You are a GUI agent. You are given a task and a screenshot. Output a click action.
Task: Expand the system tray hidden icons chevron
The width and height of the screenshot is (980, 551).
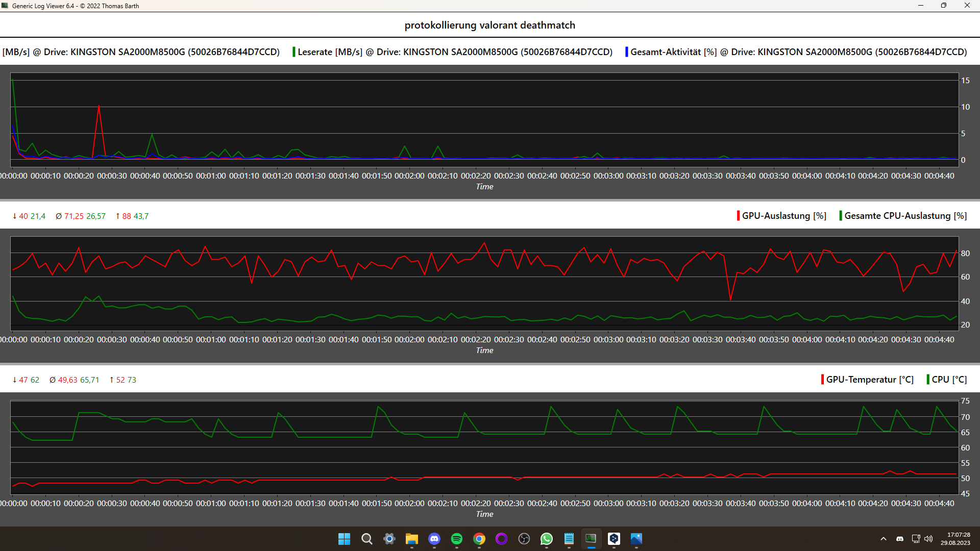click(x=884, y=539)
